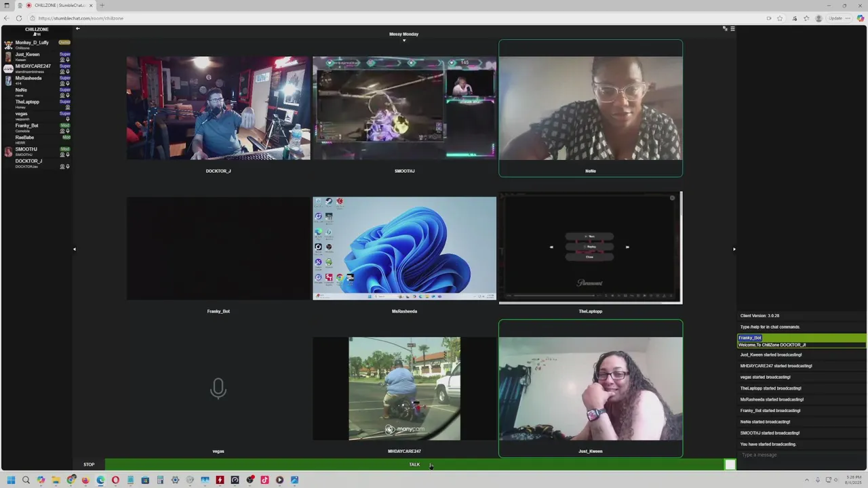Click the MHDAYCARE247 video tile

(404, 388)
